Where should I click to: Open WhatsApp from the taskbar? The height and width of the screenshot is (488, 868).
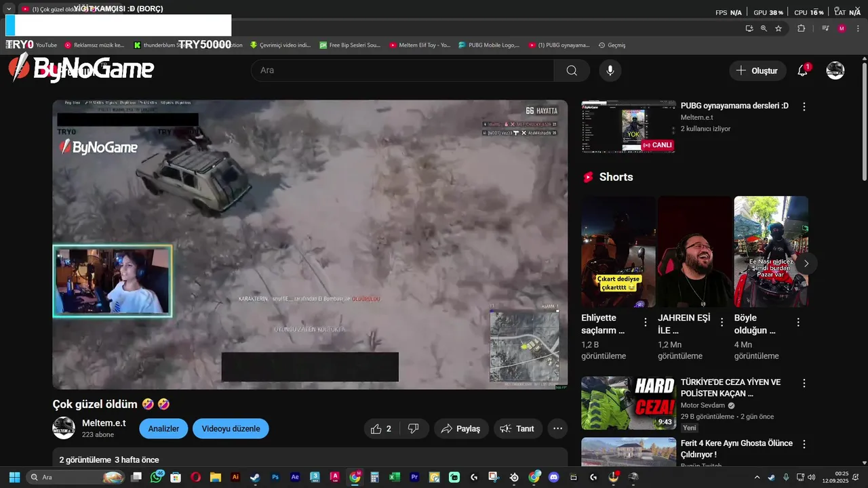pos(157,477)
